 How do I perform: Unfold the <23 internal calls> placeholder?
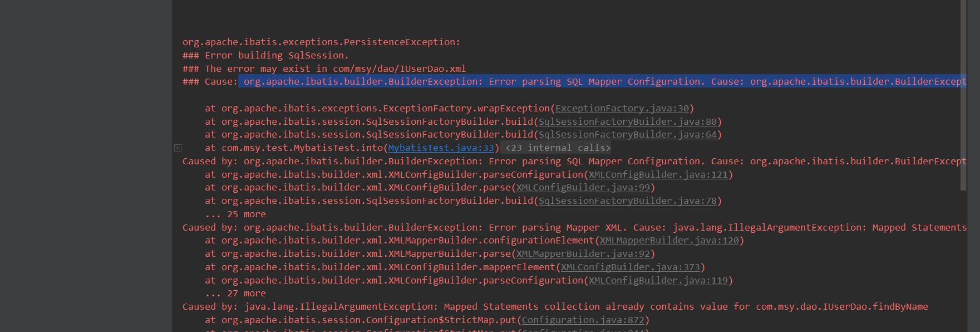pos(558,148)
